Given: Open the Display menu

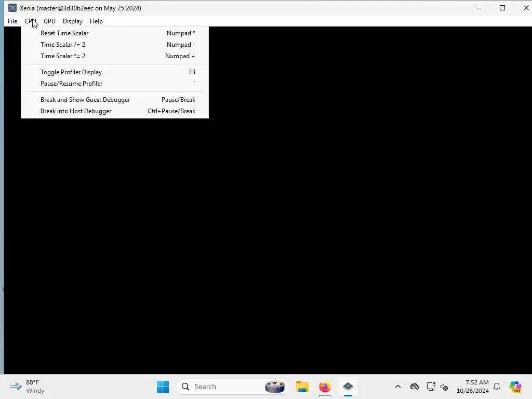Looking at the screenshot, I should (73, 21).
